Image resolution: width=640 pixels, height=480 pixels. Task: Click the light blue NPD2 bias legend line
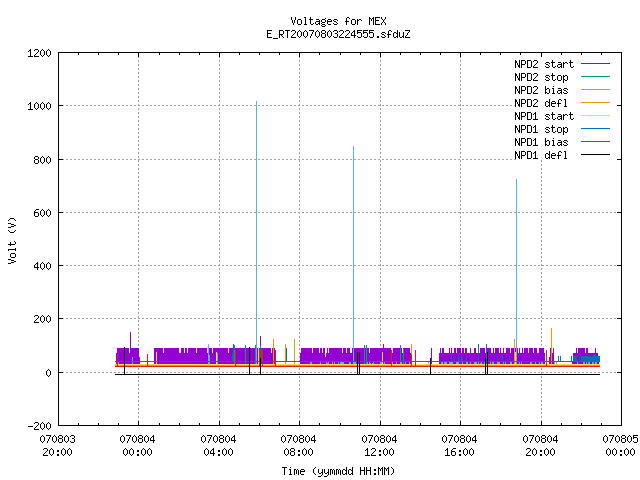click(x=596, y=90)
